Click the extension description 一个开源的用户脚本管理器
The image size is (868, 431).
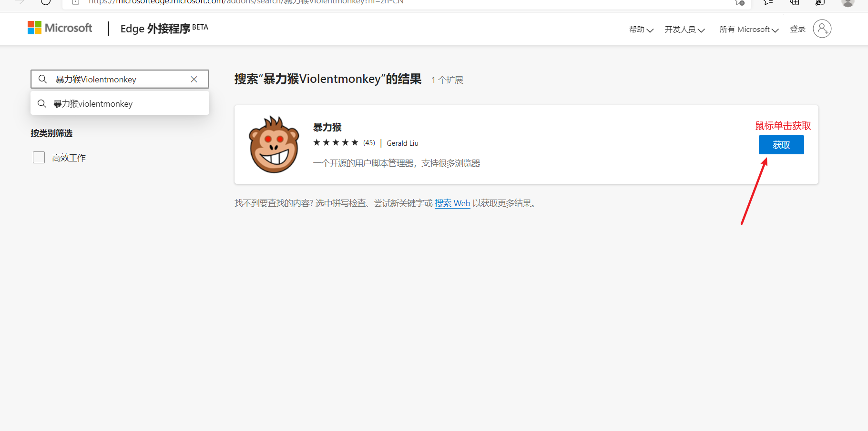[x=397, y=163]
